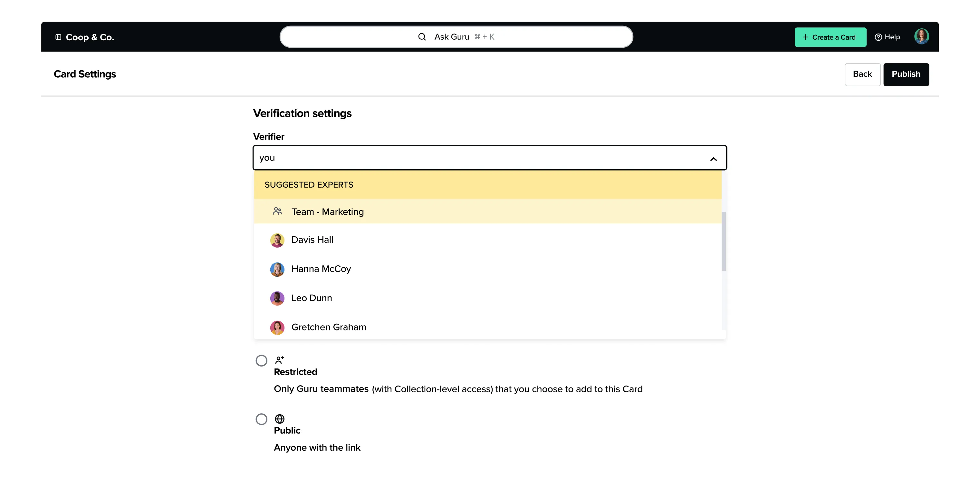
Task: Open the user profile avatar menu
Action: coord(921,37)
